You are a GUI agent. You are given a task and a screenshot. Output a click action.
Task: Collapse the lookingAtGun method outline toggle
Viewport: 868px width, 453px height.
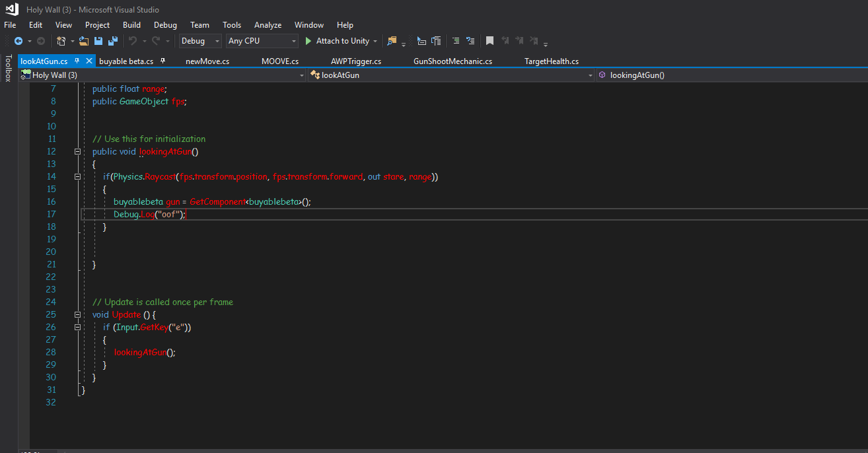(77, 151)
